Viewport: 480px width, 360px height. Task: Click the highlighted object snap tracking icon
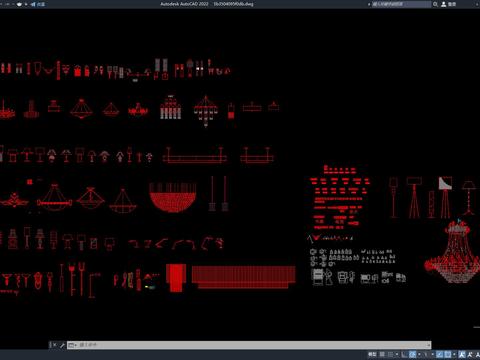coord(440,354)
